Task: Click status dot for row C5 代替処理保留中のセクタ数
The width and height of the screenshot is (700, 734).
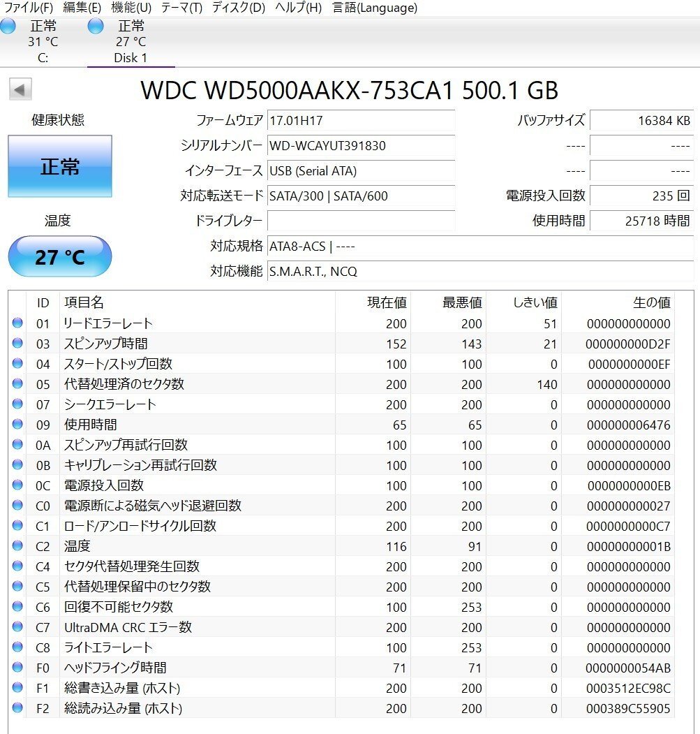Action: point(17,586)
